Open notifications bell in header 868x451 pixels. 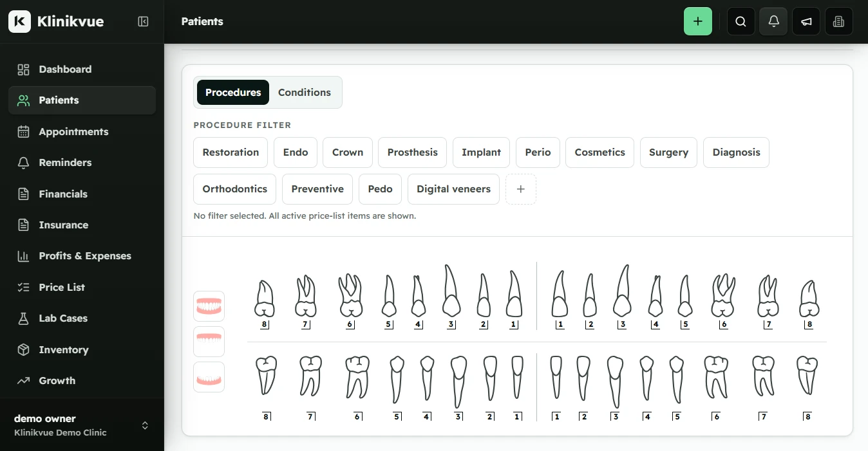point(774,21)
